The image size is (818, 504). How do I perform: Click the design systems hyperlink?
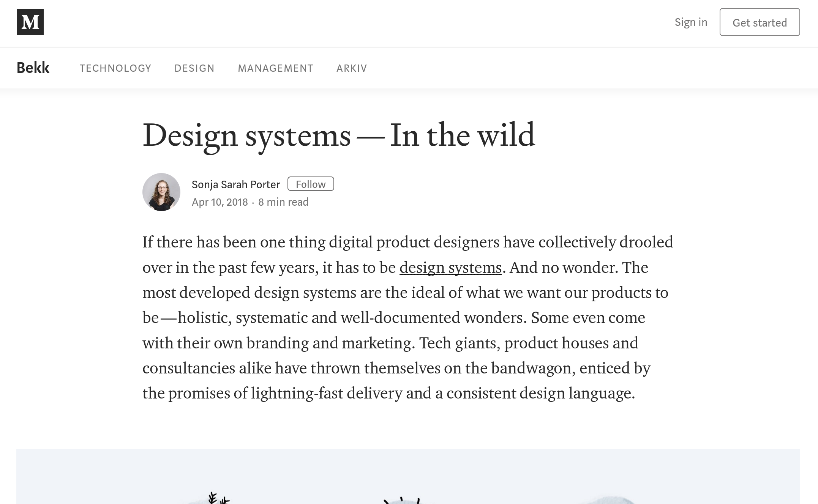pyautogui.click(x=450, y=268)
